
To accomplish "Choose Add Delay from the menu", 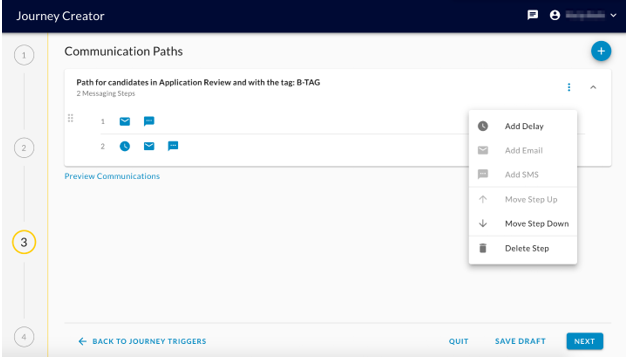I will 523,126.
